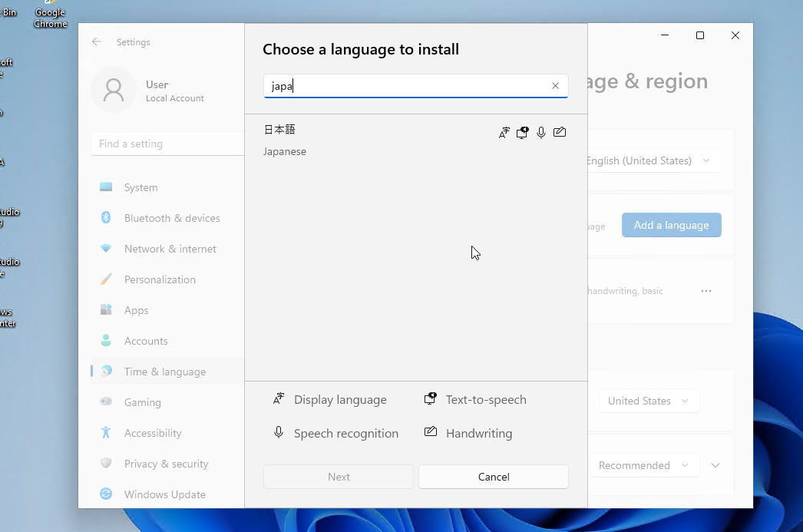Open Personalization settings page
This screenshot has height=532, width=803.
(x=160, y=279)
